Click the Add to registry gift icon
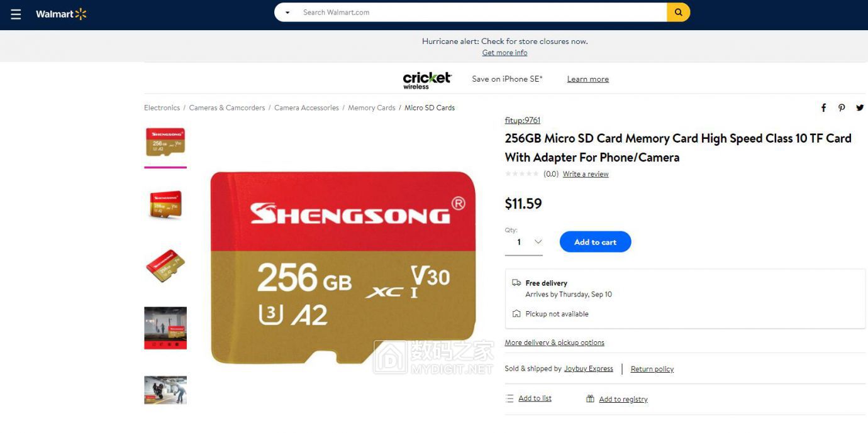The height and width of the screenshot is (433, 868). pyautogui.click(x=590, y=398)
